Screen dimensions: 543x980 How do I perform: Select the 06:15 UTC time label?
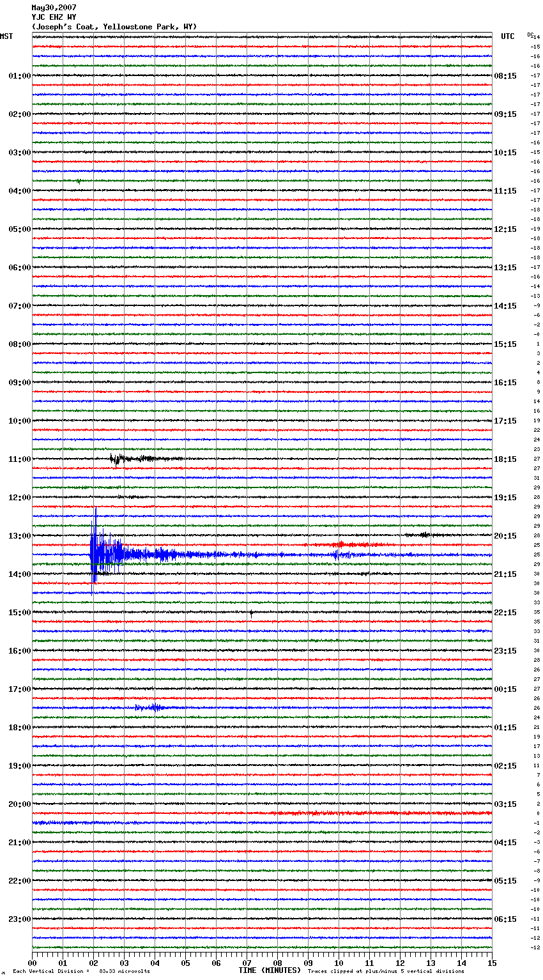pos(505,919)
